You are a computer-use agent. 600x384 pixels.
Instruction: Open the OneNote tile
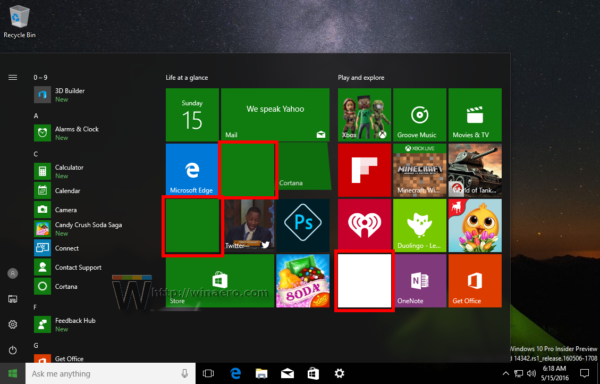pyautogui.click(x=420, y=280)
